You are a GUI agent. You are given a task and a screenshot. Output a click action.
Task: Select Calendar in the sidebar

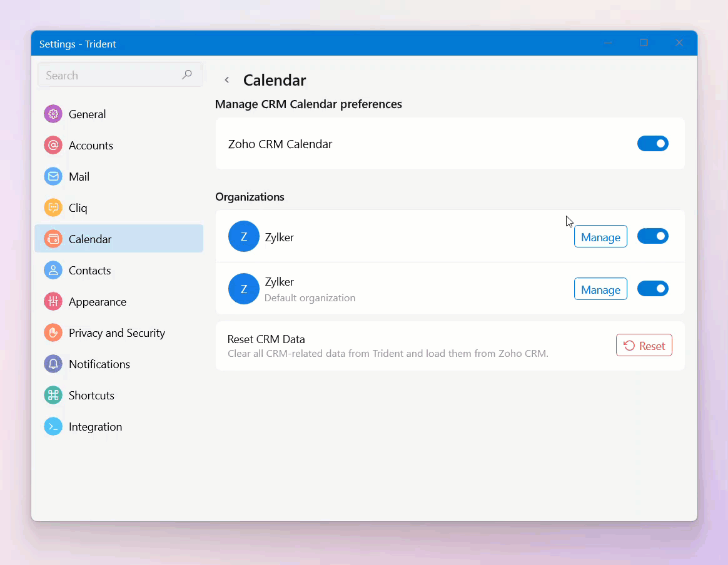[x=119, y=239]
